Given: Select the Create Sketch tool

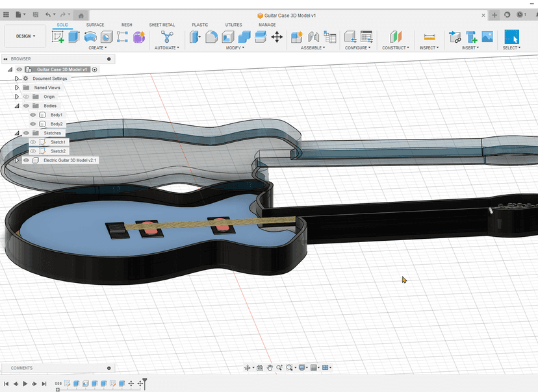Looking at the screenshot, I should click(58, 37).
